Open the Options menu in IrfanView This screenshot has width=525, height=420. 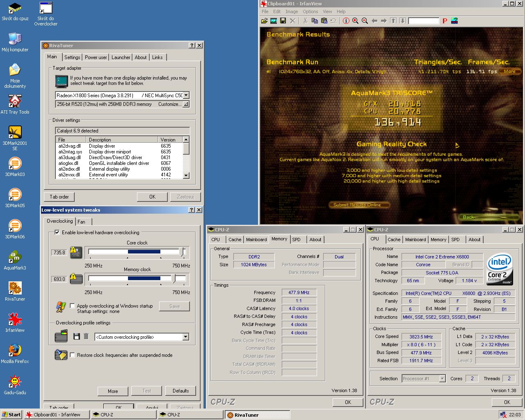[x=310, y=11]
